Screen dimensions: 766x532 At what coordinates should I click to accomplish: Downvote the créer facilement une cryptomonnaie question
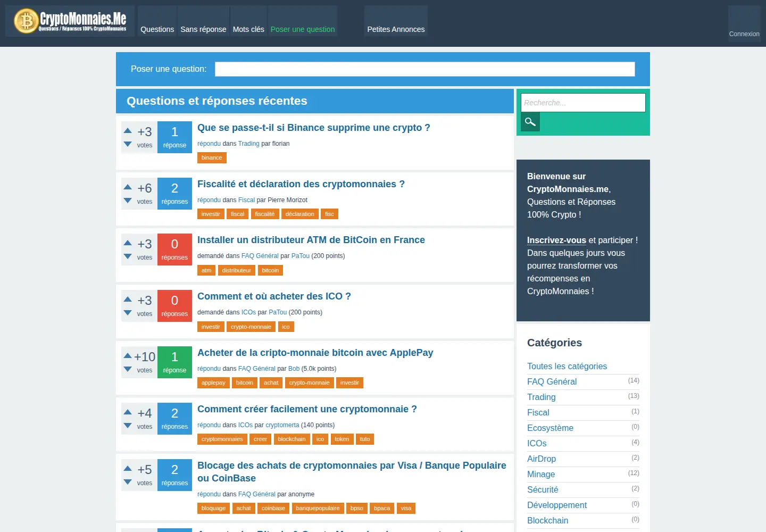tap(128, 426)
